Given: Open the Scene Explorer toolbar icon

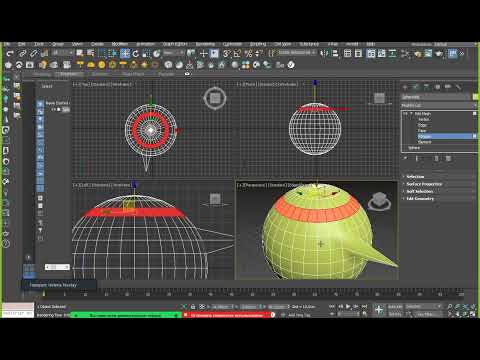Looking at the screenshot, I should (347, 53).
